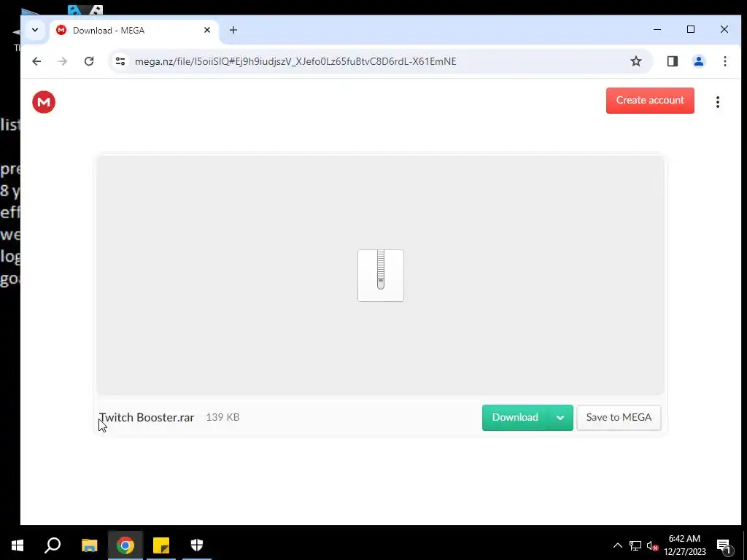Open the clock showing 6:42 AM

(x=684, y=545)
